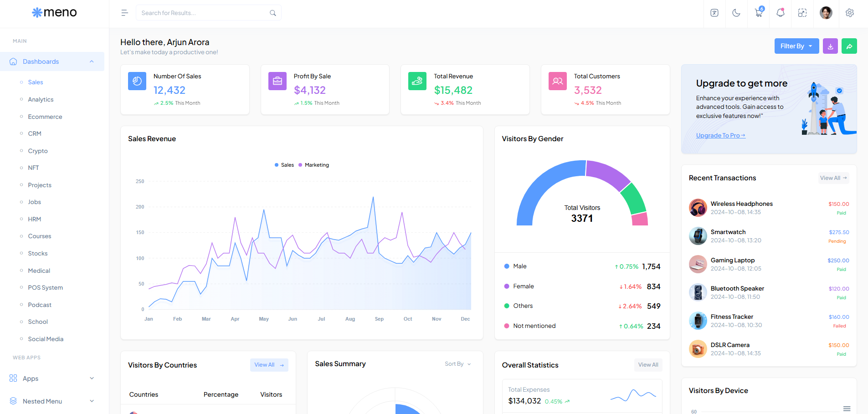
Task: Toggle the Sales legend in chart
Action: (x=284, y=165)
